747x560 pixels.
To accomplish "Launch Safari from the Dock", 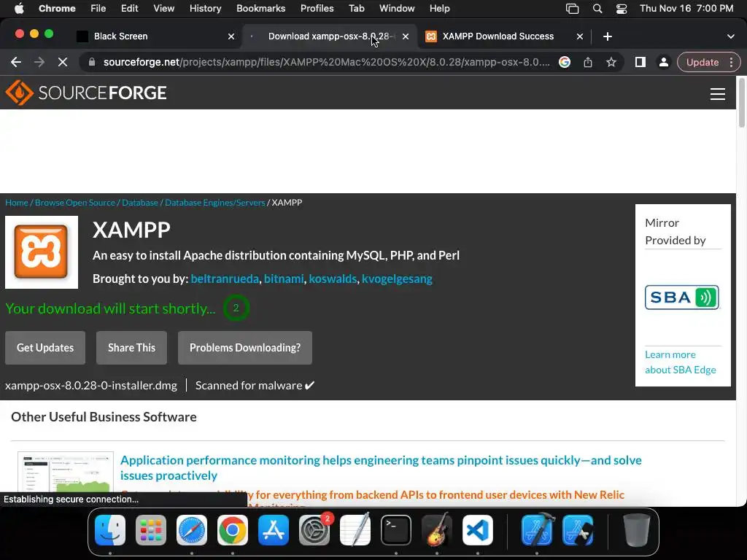I will [192, 530].
